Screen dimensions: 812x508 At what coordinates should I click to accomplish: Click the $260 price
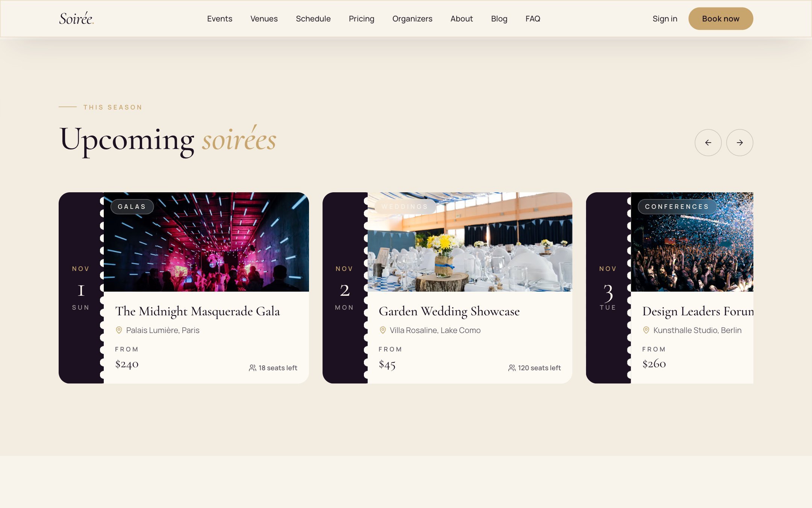point(654,364)
